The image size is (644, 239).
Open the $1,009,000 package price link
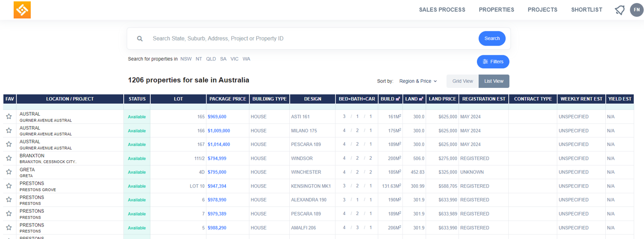coord(218,131)
